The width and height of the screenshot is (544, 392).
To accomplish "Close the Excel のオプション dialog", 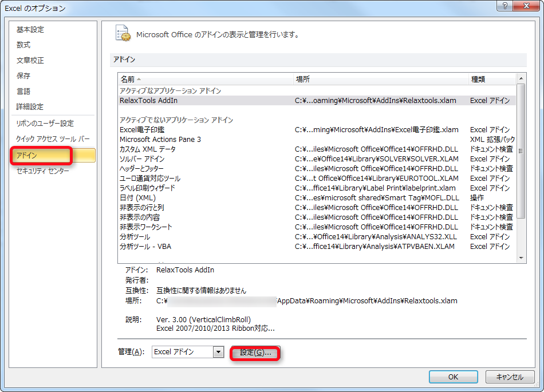I will tap(526, 6).
